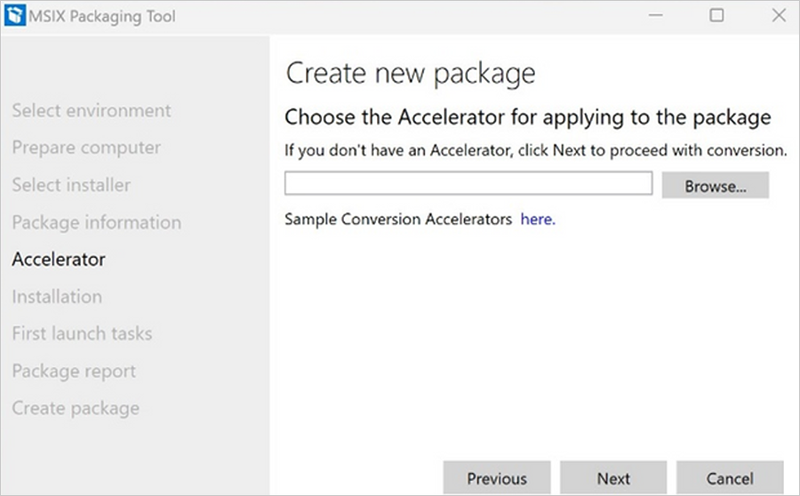
Task: Select the Select environment step
Action: tap(91, 110)
